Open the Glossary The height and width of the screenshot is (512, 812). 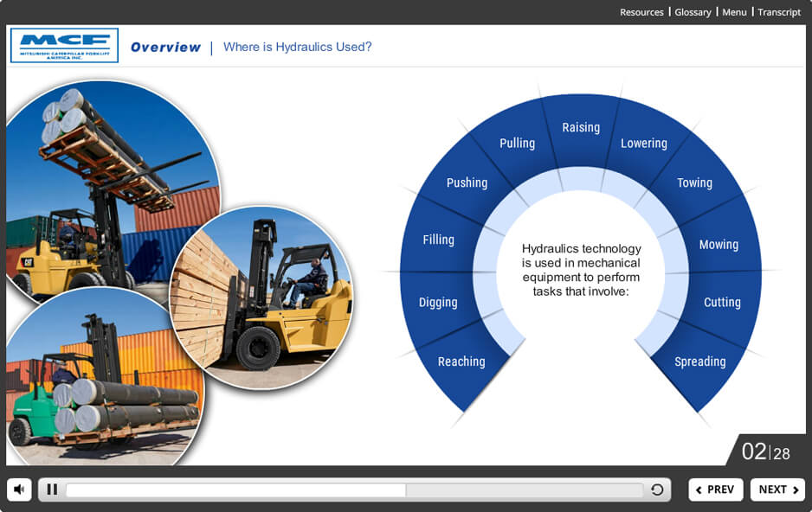(693, 12)
